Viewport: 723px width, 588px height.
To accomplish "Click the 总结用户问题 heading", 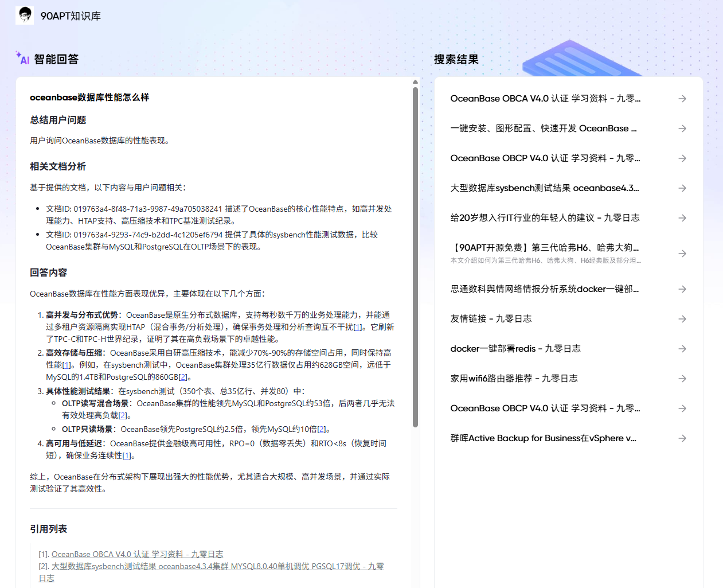I will coord(58,120).
